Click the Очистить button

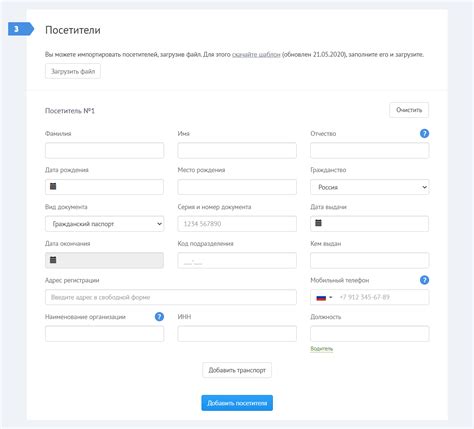tap(409, 110)
